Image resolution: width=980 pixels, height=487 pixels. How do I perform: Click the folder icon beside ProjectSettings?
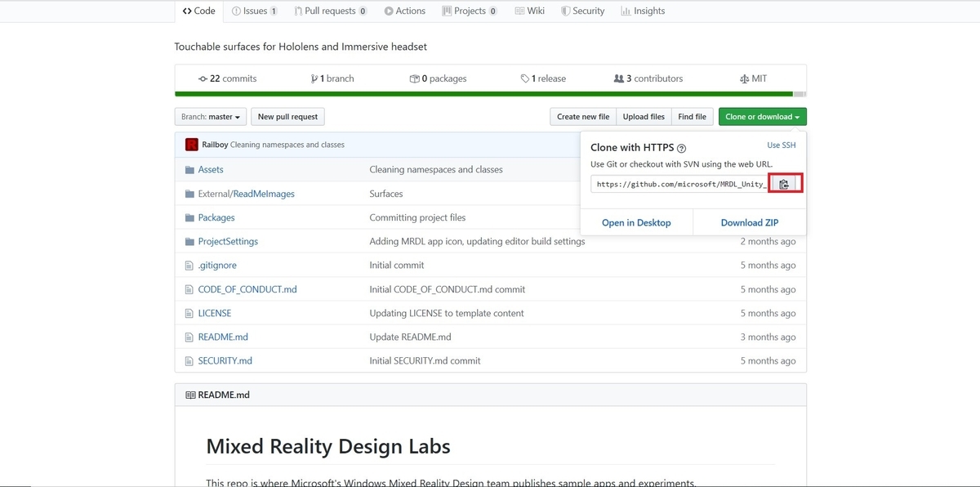(x=189, y=242)
